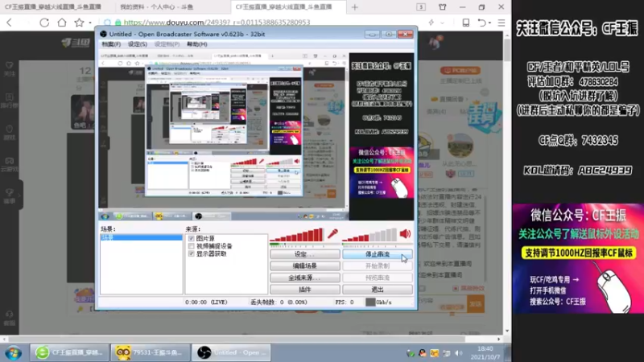Open the 插件 plugins button
This screenshot has height=362, width=644.
click(x=305, y=290)
